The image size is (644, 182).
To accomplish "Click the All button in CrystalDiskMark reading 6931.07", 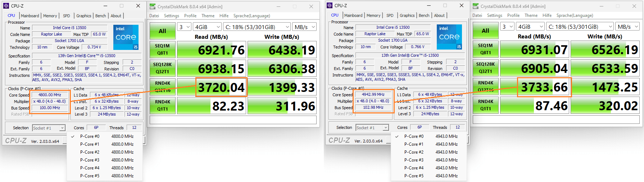I will point(486,31).
